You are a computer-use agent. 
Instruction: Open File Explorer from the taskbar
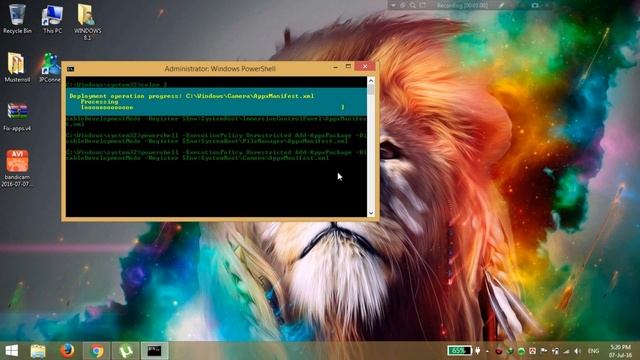point(38,351)
